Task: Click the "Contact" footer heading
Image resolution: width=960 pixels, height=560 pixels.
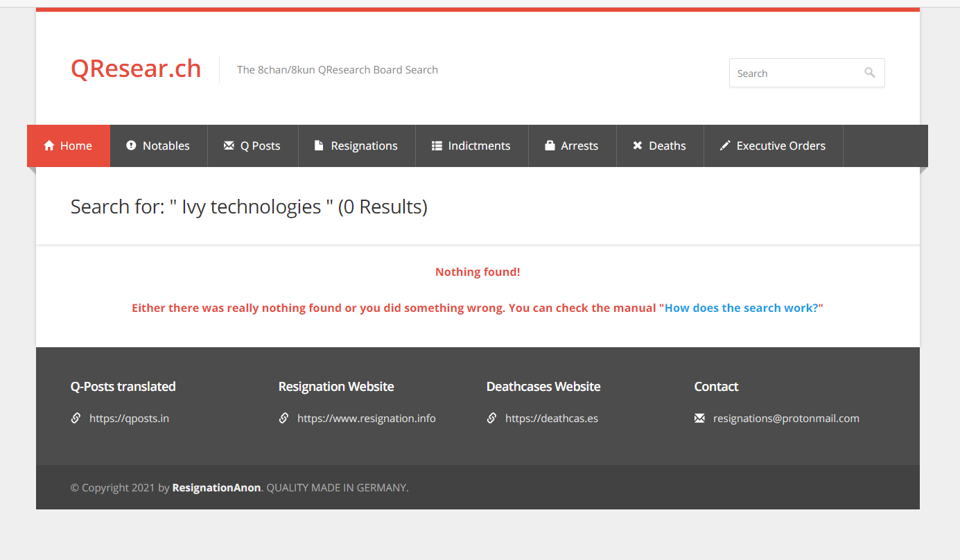Action: pos(716,386)
